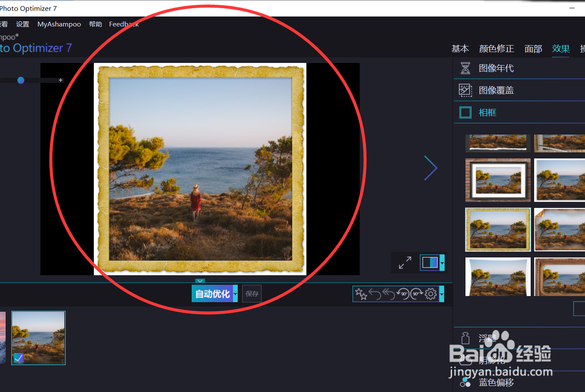The width and height of the screenshot is (585, 392).
Task: Switch to the 颜色修正 tab
Action: pyautogui.click(x=497, y=49)
